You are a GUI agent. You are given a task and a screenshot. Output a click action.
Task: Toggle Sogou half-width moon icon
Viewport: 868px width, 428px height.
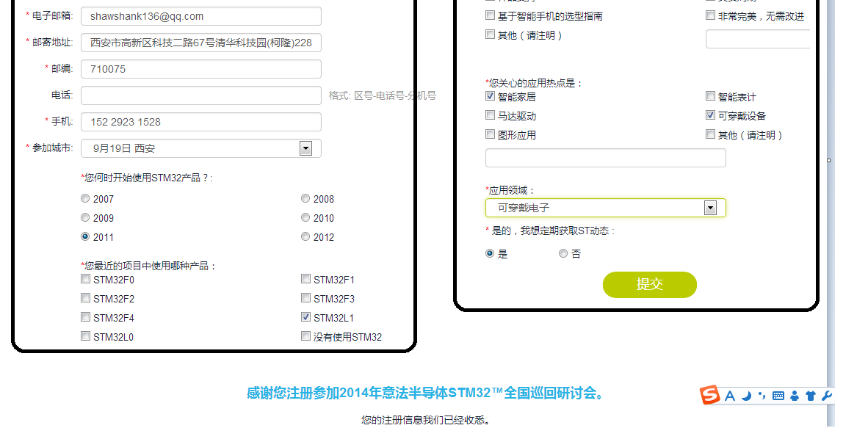tap(746, 396)
